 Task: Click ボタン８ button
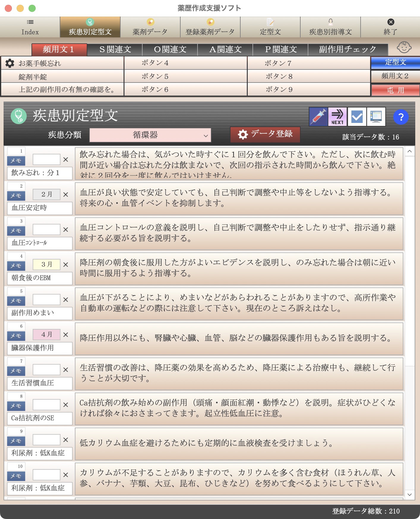click(x=309, y=76)
